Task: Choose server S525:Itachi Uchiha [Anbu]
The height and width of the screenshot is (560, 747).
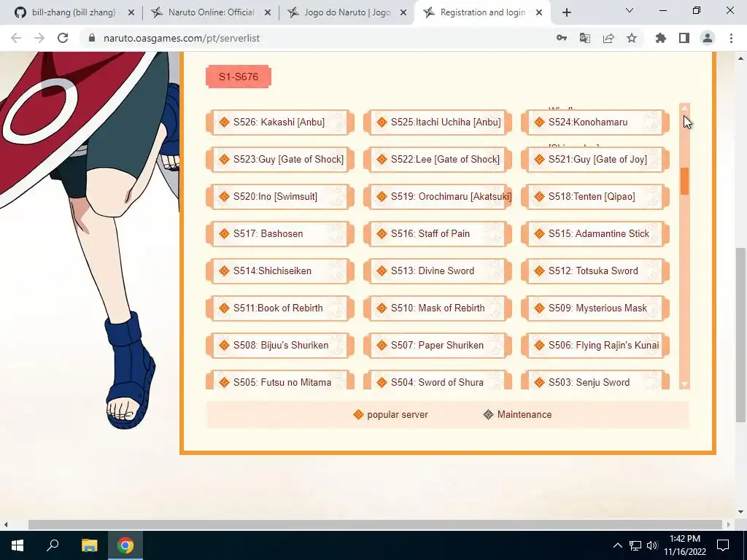Action: pyautogui.click(x=438, y=122)
